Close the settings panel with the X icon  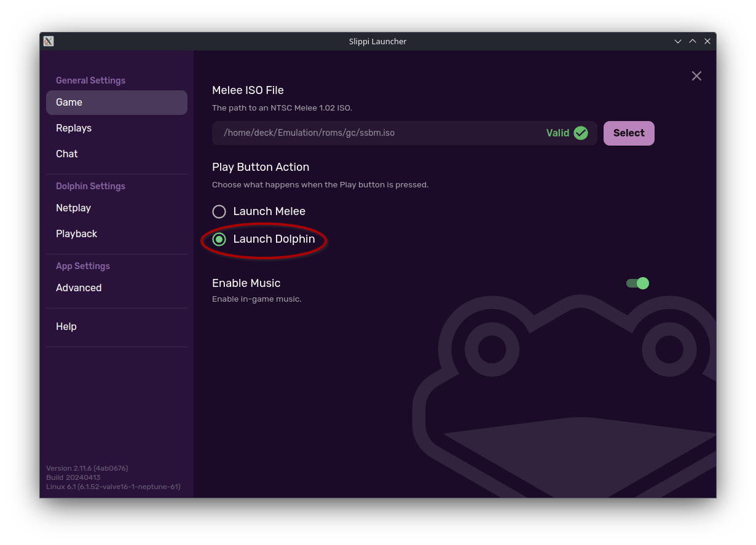696,76
